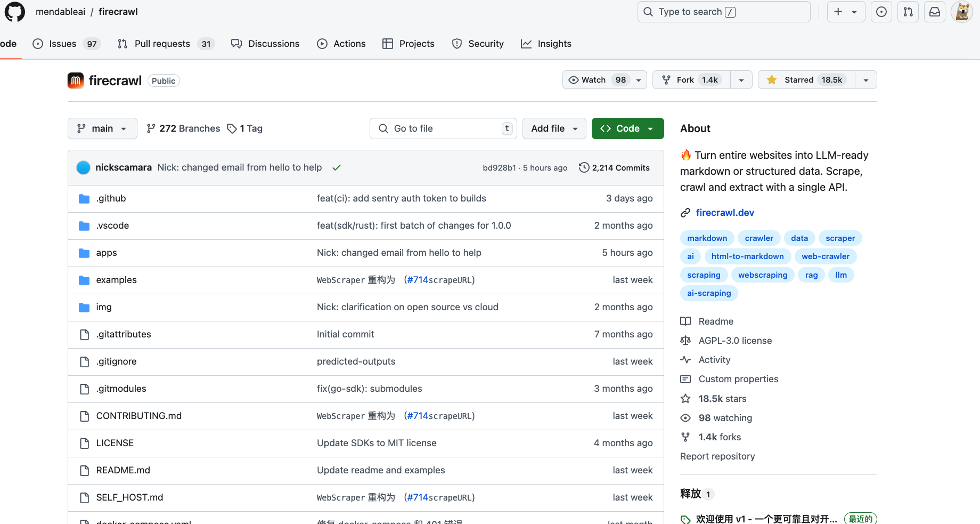Open the AGPL-3.0 license link
This screenshot has width=980, height=524.
coord(735,341)
